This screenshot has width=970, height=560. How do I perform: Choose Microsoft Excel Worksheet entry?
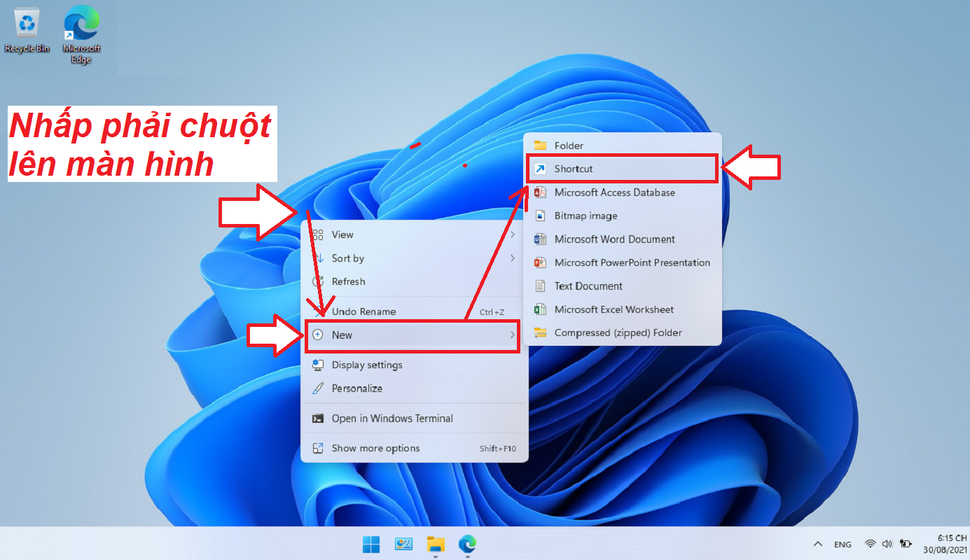point(623,309)
